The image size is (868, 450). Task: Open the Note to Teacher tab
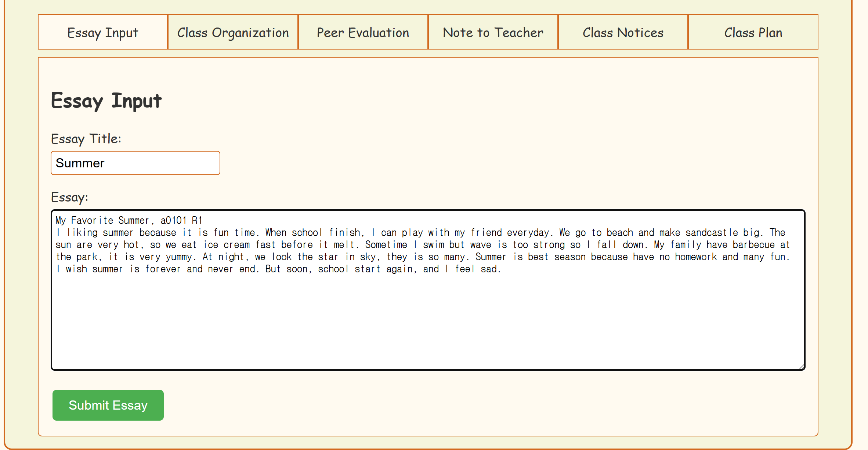click(493, 32)
